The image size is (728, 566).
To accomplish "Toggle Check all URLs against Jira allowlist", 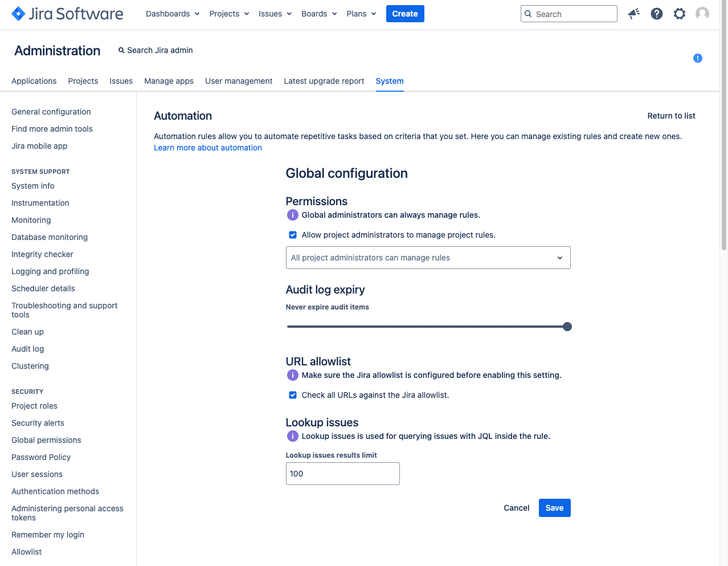I will [x=293, y=395].
